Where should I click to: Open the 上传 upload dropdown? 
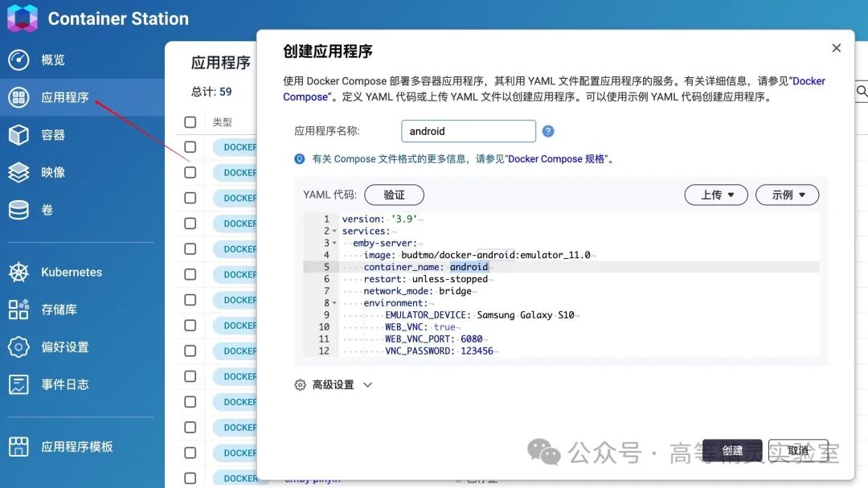pyautogui.click(x=716, y=195)
